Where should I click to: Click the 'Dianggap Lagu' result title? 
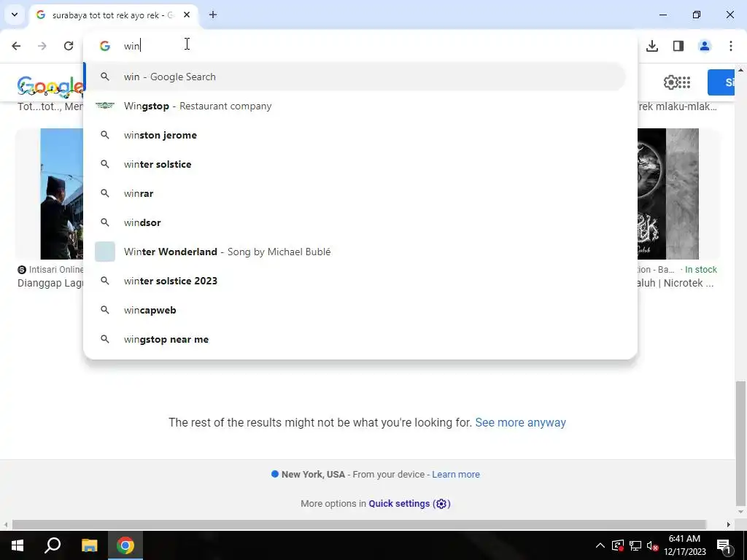(x=50, y=283)
